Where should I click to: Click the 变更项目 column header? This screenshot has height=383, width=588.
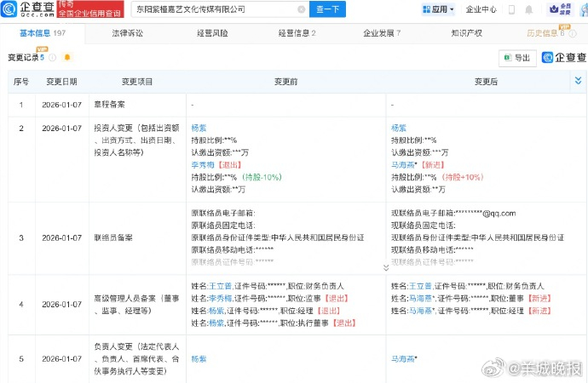pyautogui.click(x=137, y=82)
